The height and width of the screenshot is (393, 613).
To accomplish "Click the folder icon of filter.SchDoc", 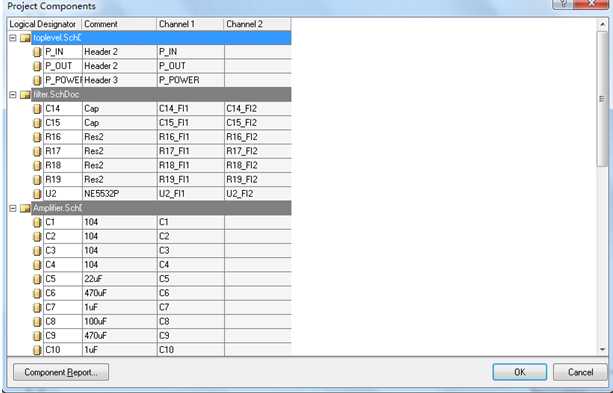I will pyautogui.click(x=25, y=95).
